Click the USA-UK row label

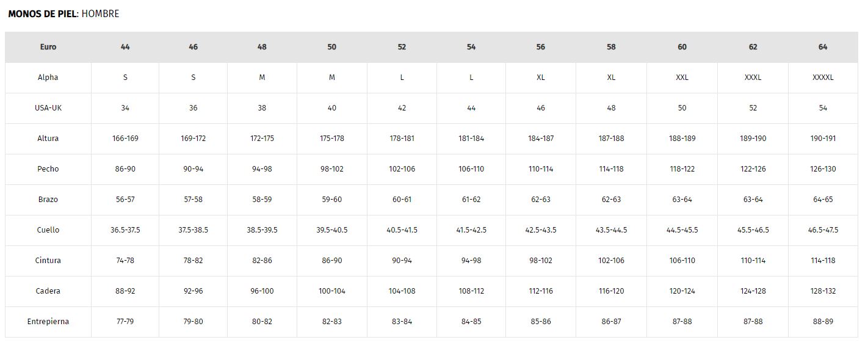48,108
